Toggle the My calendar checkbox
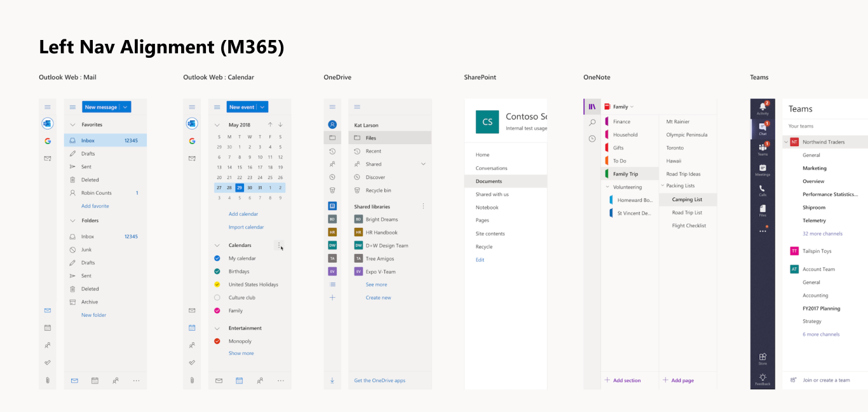Screen dimensions: 868x412 pos(217,258)
